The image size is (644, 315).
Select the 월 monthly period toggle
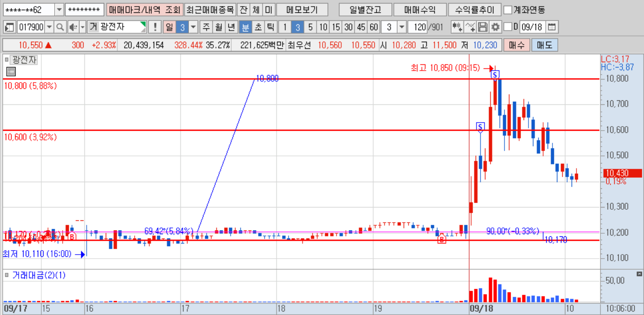pos(219,27)
